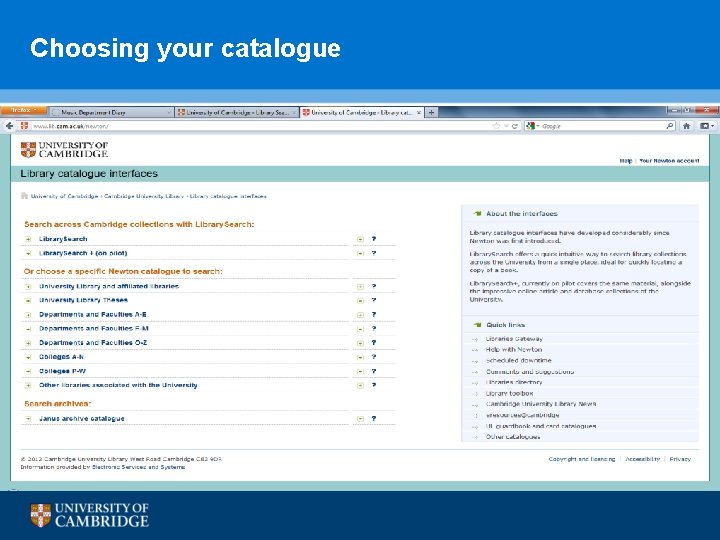Click green arrow icon right of Janus archive

360,419
